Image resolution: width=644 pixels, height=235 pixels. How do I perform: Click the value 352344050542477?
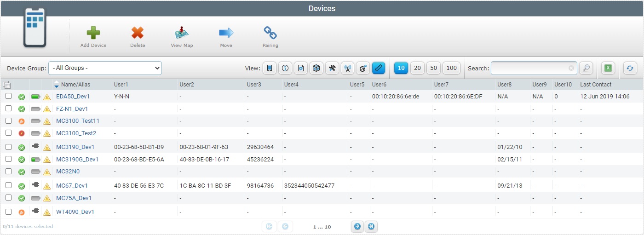309,186
